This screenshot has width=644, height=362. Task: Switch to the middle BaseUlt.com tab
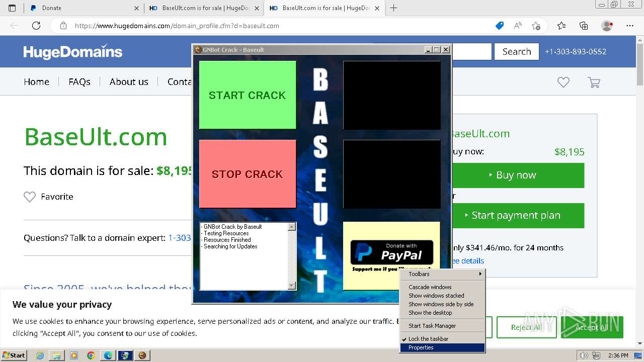tap(204, 8)
